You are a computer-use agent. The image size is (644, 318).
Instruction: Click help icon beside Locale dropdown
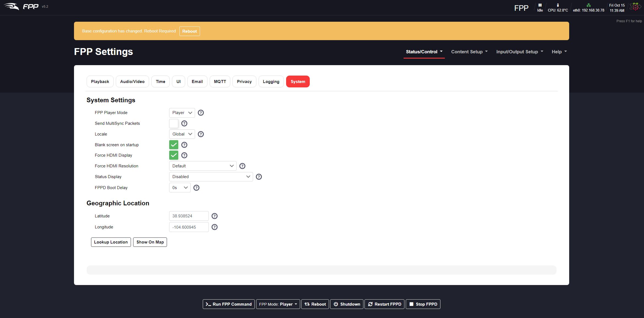click(x=201, y=134)
